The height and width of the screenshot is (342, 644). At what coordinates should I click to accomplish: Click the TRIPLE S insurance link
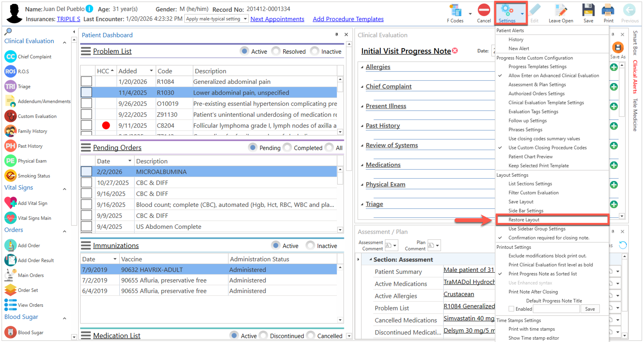click(68, 19)
